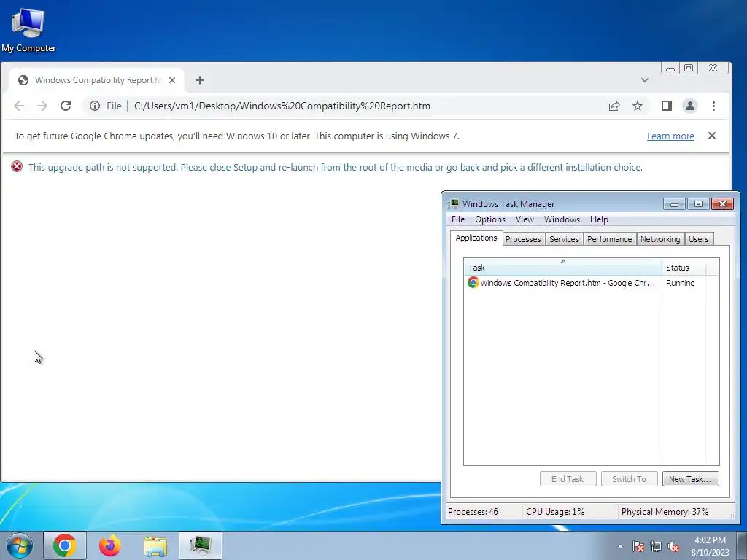The width and height of the screenshot is (747, 560).
Task: Open Task Manager File menu
Action: pos(458,219)
